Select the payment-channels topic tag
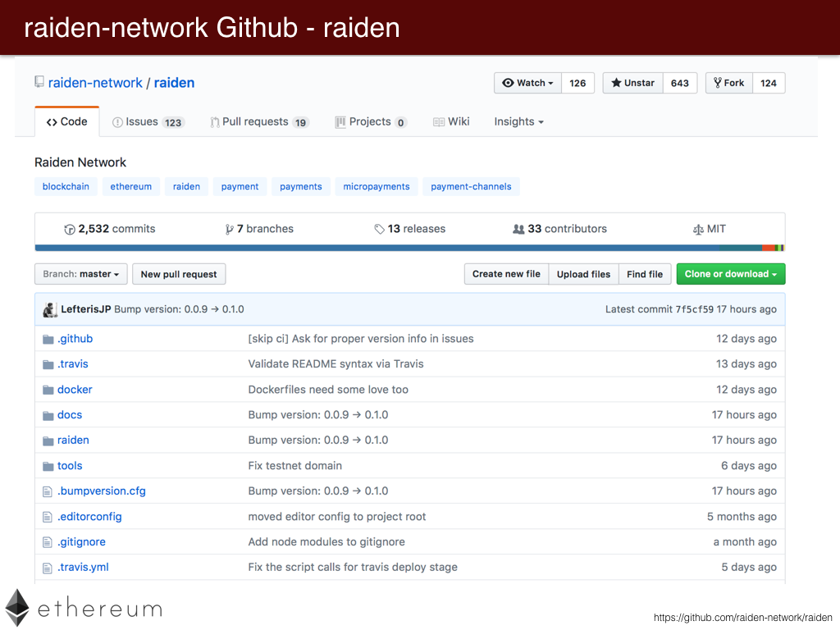Screen dimensions: 840x630 point(471,186)
